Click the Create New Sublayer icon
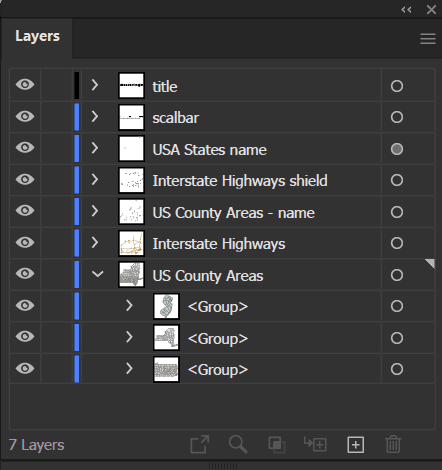 coord(315,444)
